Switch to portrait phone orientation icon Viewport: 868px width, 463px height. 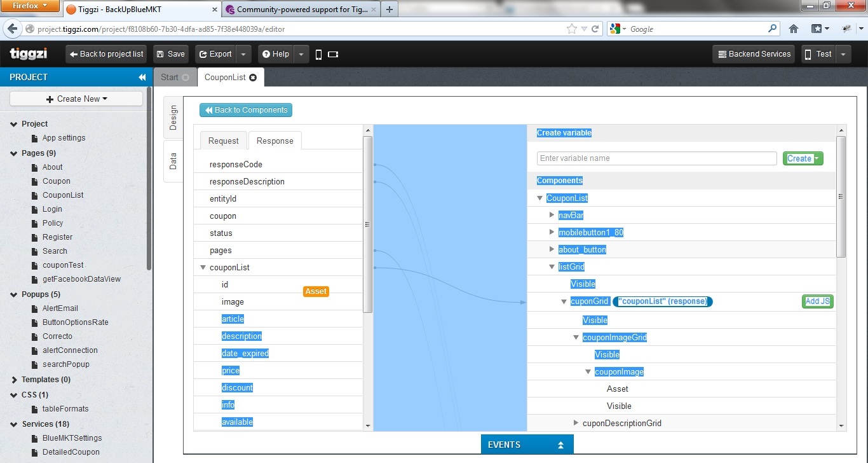319,55
